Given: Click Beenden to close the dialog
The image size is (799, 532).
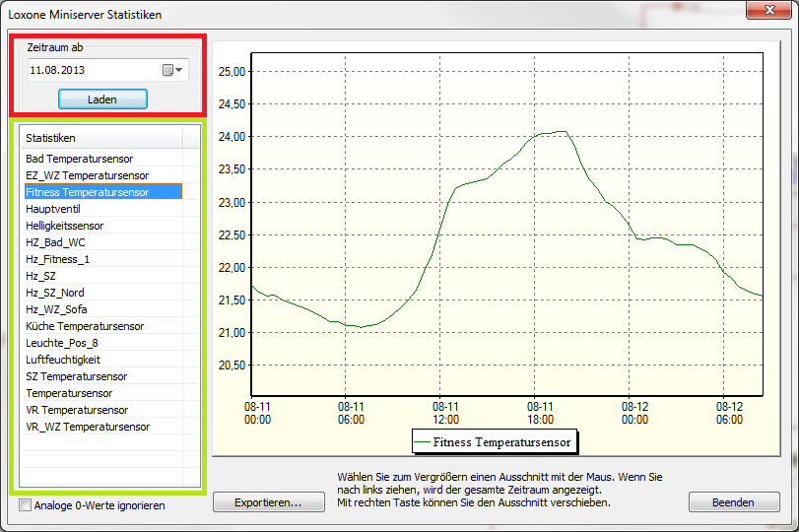Looking at the screenshot, I should (x=735, y=502).
